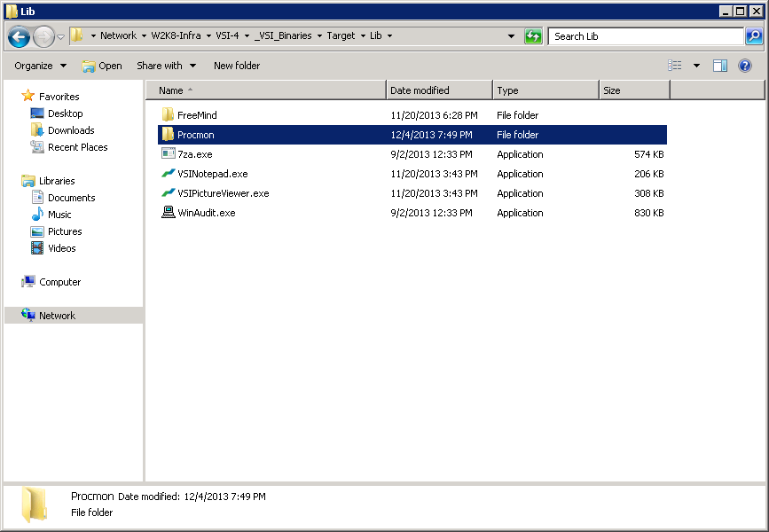Open the recent pages arrow beside Forward
Viewport: 769px width, 532px height.
tap(61, 36)
